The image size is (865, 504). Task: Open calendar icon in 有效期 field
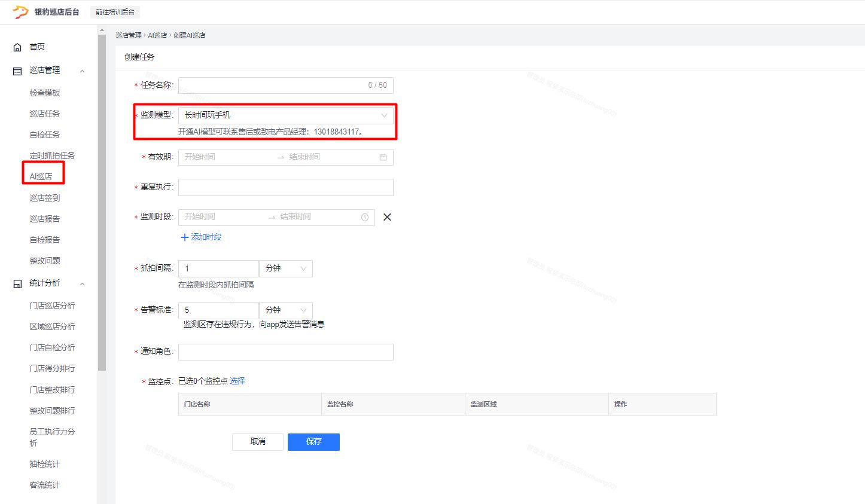tap(383, 157)
